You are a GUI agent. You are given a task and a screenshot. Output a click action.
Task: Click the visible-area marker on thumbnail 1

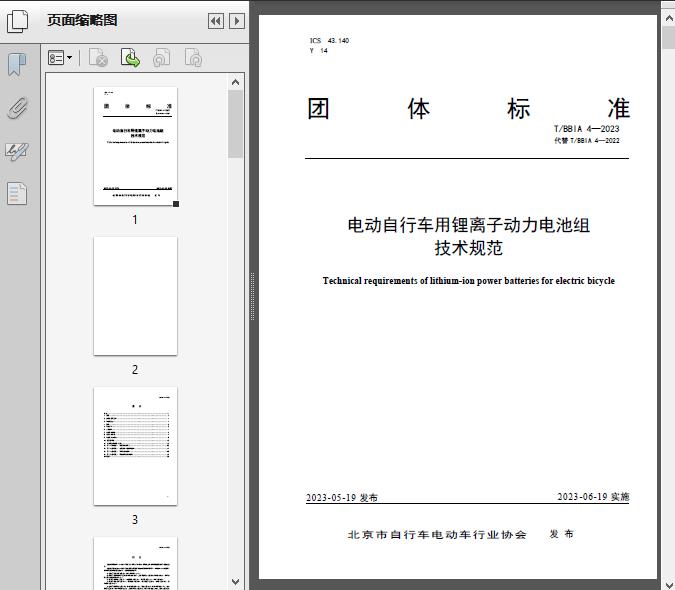(x=176, y=204)
